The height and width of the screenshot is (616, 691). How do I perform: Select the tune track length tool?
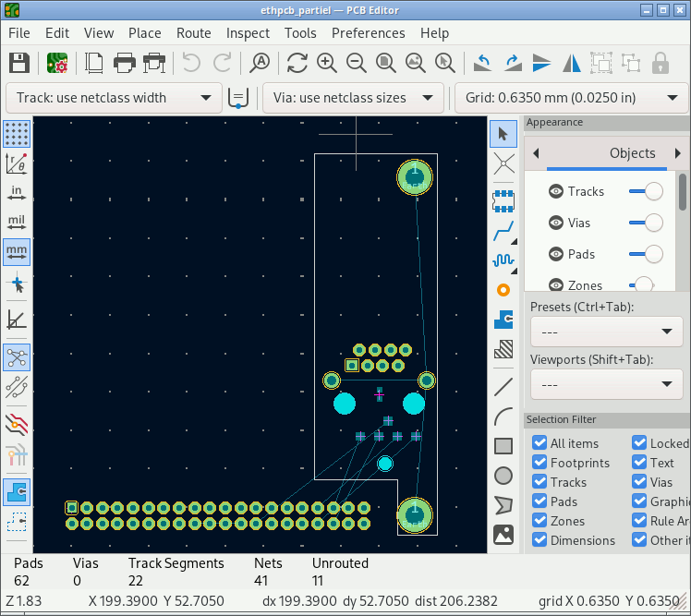coord(503,260)
